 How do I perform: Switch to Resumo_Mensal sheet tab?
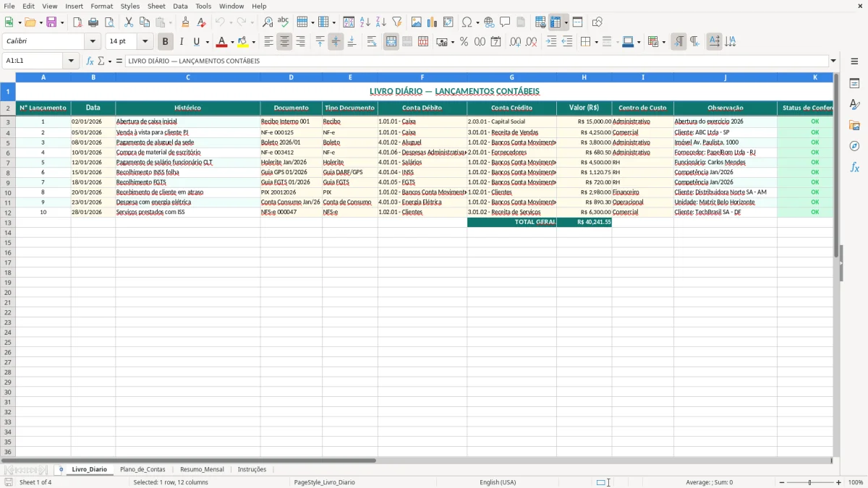(x=202, y=469)
